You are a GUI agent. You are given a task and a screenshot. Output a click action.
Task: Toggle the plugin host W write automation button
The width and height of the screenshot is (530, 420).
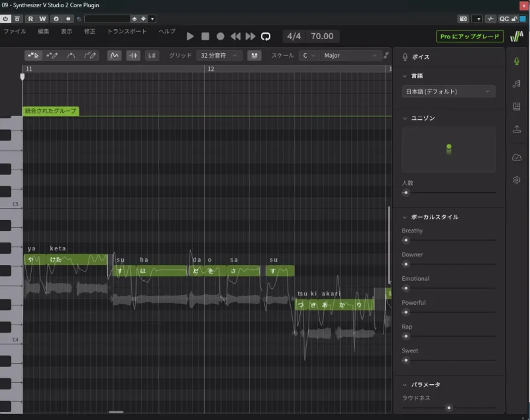click(42, 19)
